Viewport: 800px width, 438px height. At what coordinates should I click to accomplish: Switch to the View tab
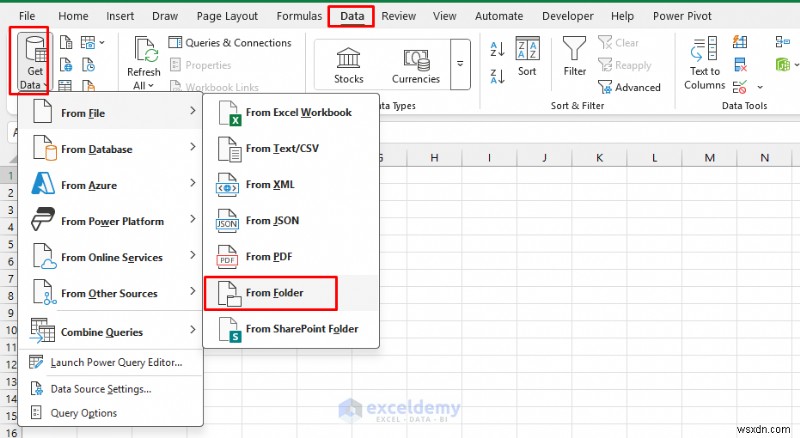pyautogui.click(x=444, y=16)
